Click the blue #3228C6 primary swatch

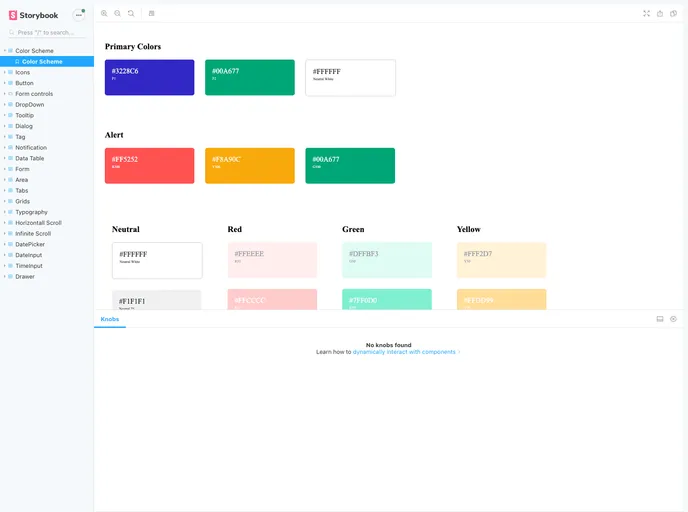tap(150, 77)
